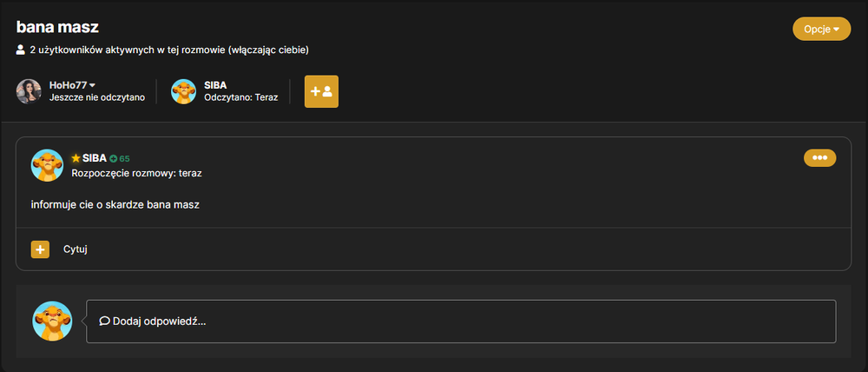
Task: Click the HoHo77 username in participants list
Action: tap(68, 85)
